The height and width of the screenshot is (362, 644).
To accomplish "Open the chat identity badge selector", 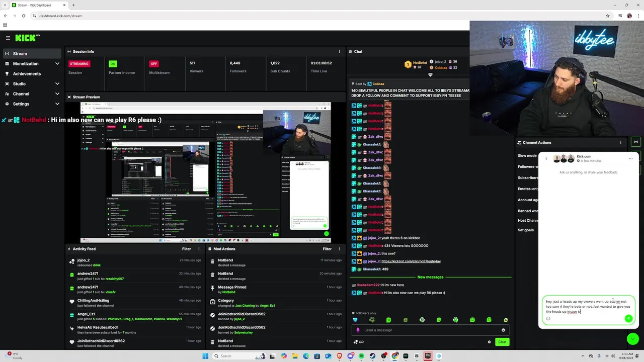I will pos(358,342).
